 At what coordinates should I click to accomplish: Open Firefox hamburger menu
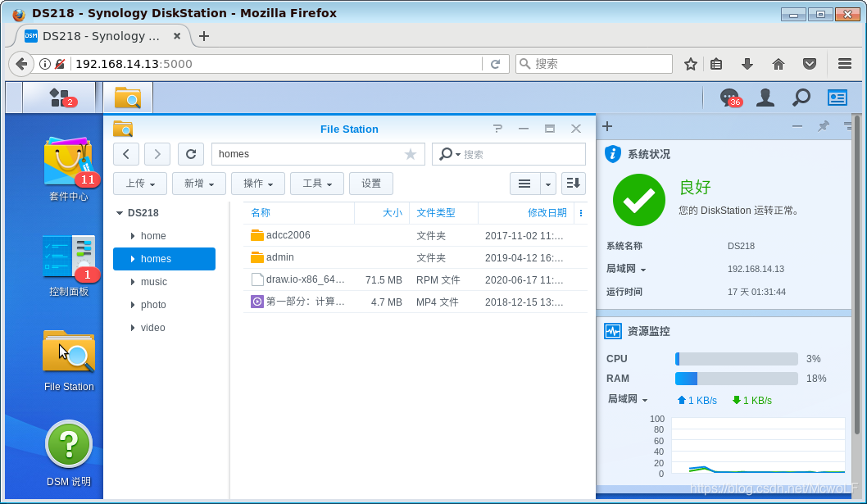[844, 64]
